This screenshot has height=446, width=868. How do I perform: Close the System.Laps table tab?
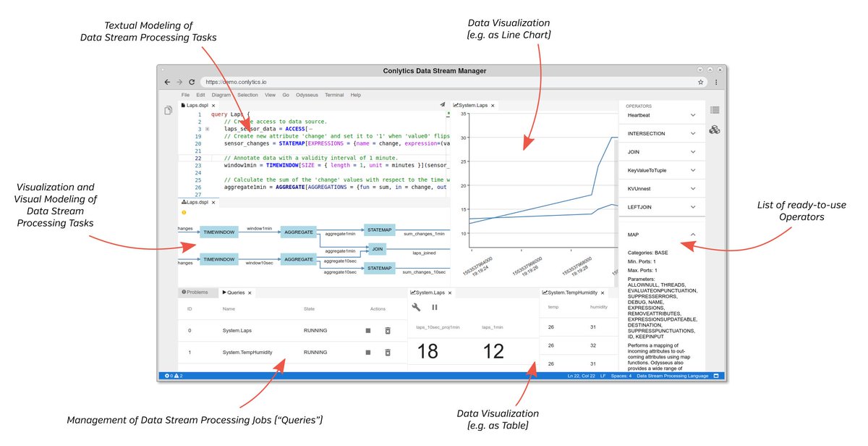pos(450,293)
